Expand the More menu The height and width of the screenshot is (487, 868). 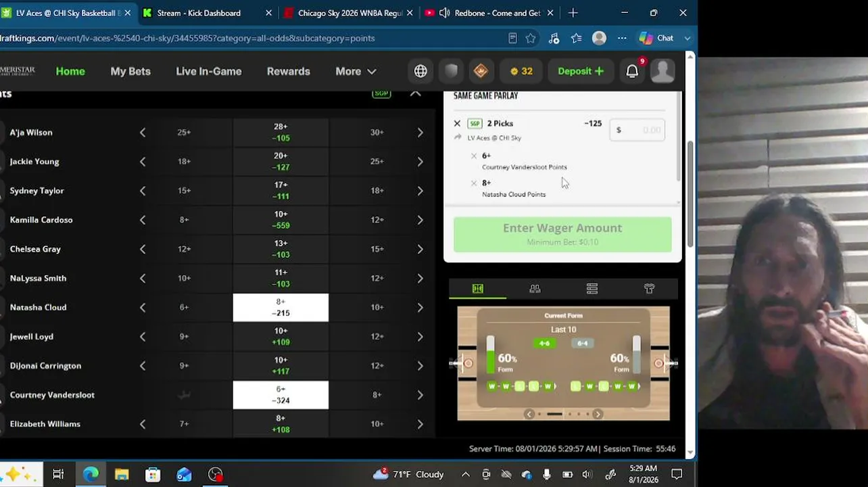[356, 71]
